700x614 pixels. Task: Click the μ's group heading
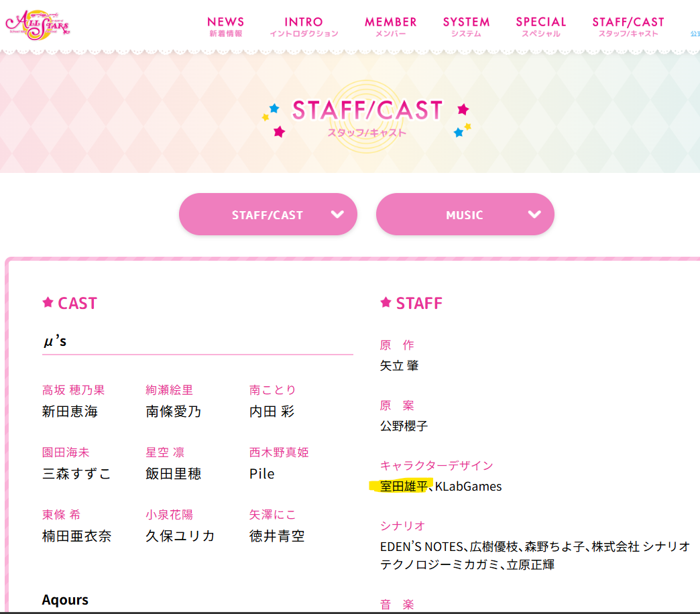(x=55, y=341)
